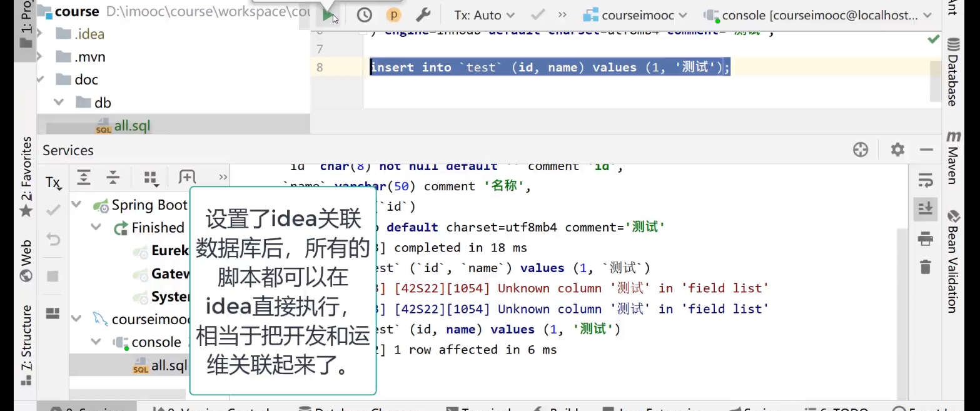Toggle scroll to end of output
This screenshot has height=411, width=980.
(925, 208)
